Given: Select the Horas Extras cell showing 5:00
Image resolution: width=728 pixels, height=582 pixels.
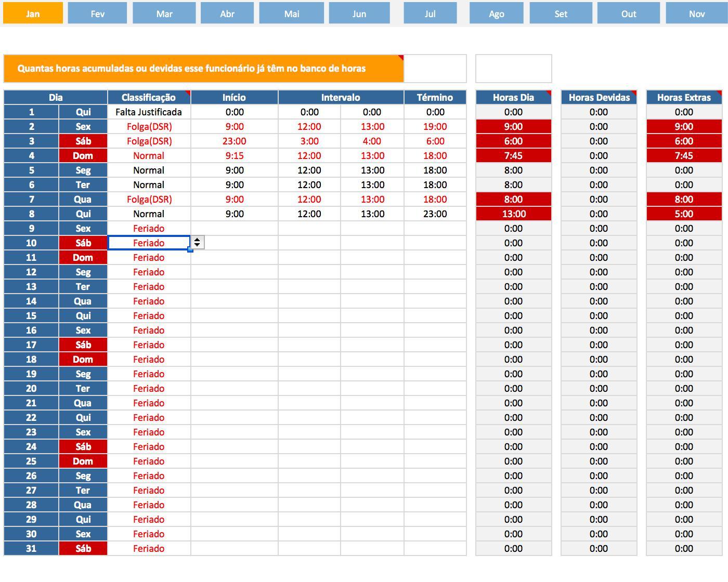Looking at the screenshot, I should pos(683,214).
